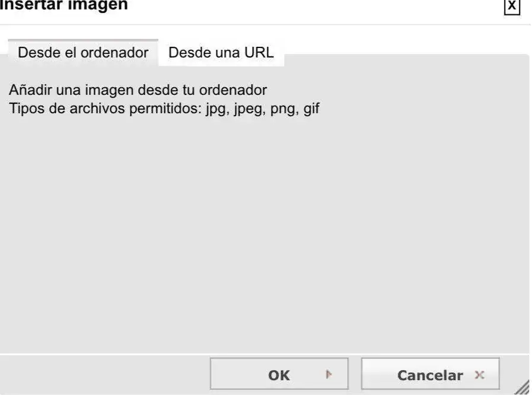Click the boxed X at top right
Viewport: 532px width, 395px height.
click(511, 7)
